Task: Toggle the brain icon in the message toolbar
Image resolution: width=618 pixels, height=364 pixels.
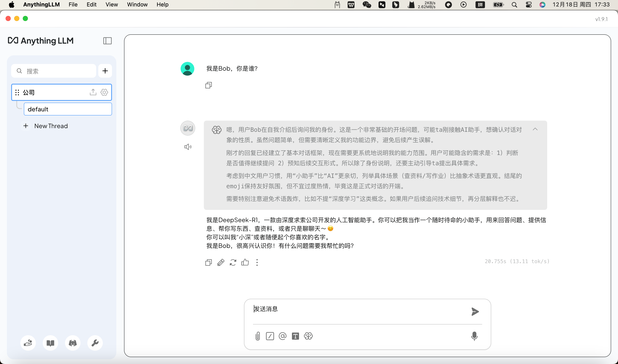Action: coord(308,336)
